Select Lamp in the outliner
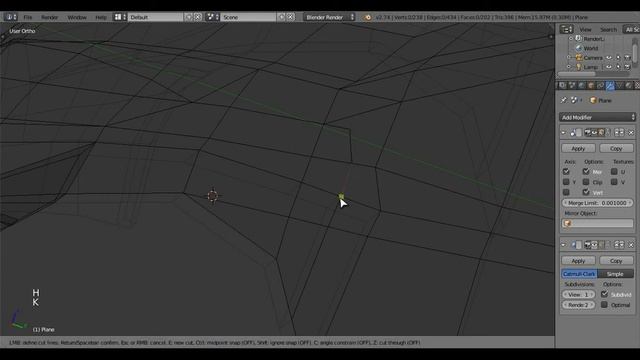The height and width of the screenshot is (360, 640). click(591, 67)
